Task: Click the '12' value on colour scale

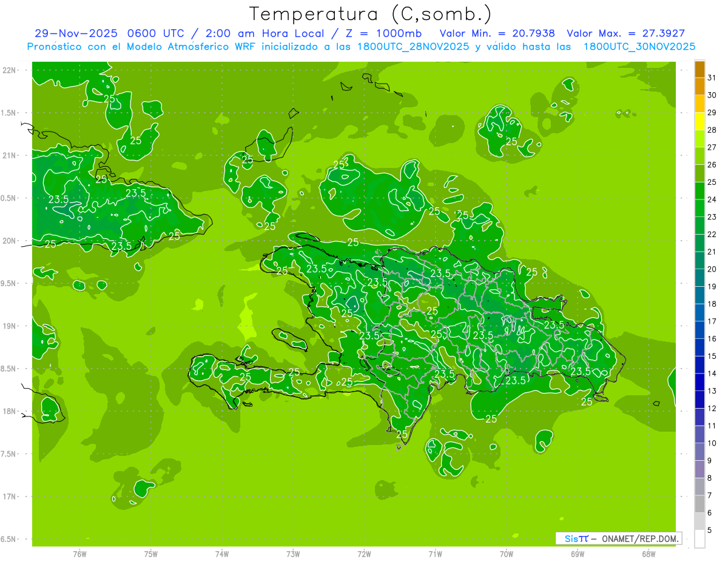Action: [x=712, y=408]
